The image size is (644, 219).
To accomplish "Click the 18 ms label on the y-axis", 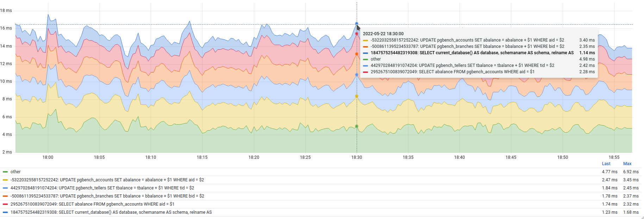I will pyautogui.click(x=6, y=11).
